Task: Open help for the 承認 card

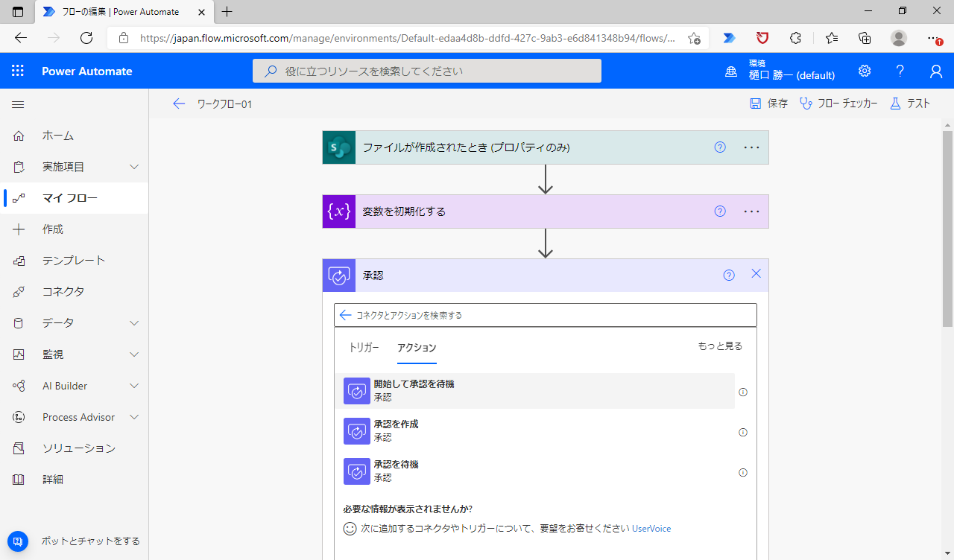Action: 729,276
